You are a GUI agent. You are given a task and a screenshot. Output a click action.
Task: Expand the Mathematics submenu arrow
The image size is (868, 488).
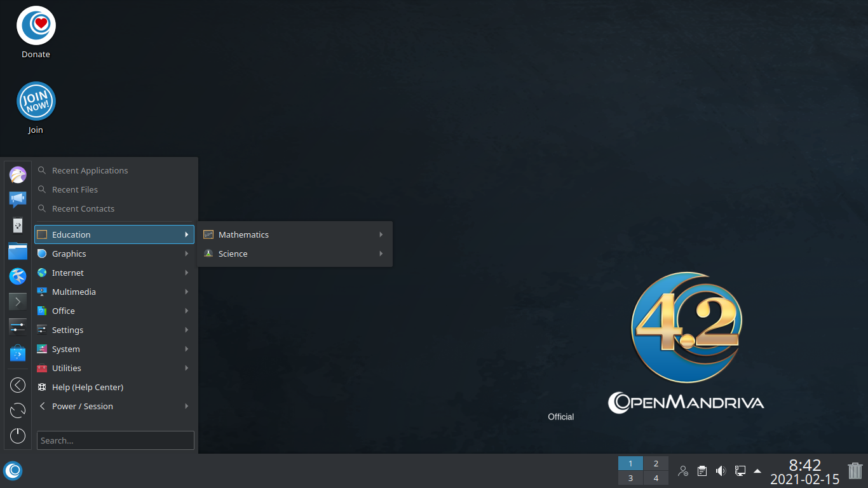click(381, 234)
